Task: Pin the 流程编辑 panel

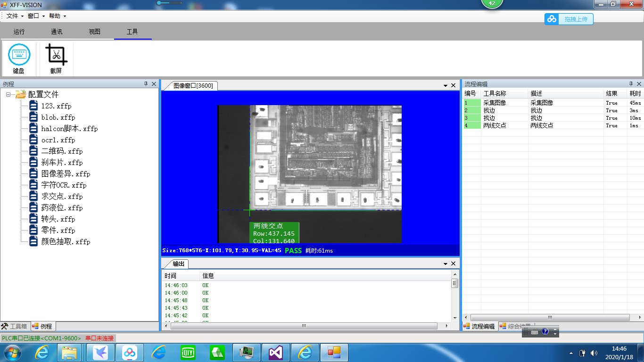Action: pos(631,84)
